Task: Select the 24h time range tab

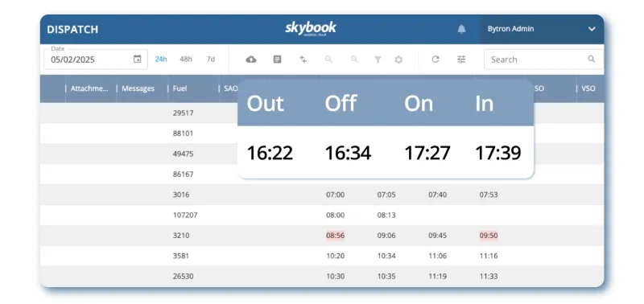Action: click(x=161, y=59)
